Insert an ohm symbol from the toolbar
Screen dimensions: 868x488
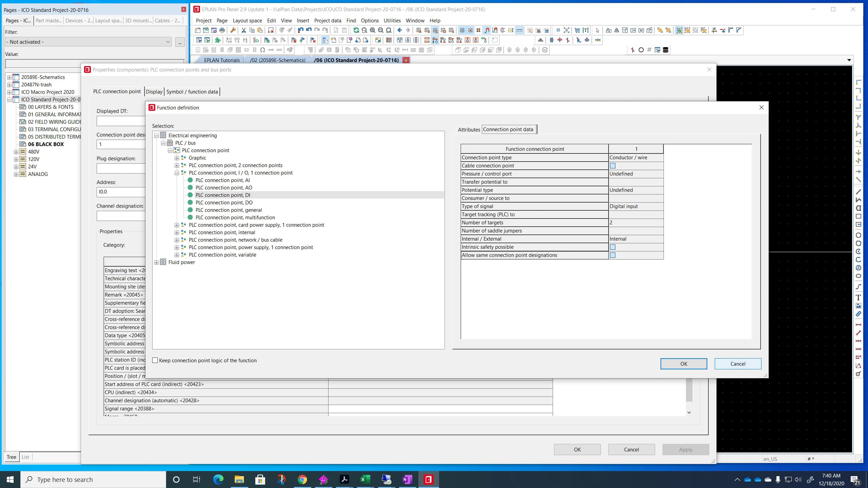tap(262, 50)
